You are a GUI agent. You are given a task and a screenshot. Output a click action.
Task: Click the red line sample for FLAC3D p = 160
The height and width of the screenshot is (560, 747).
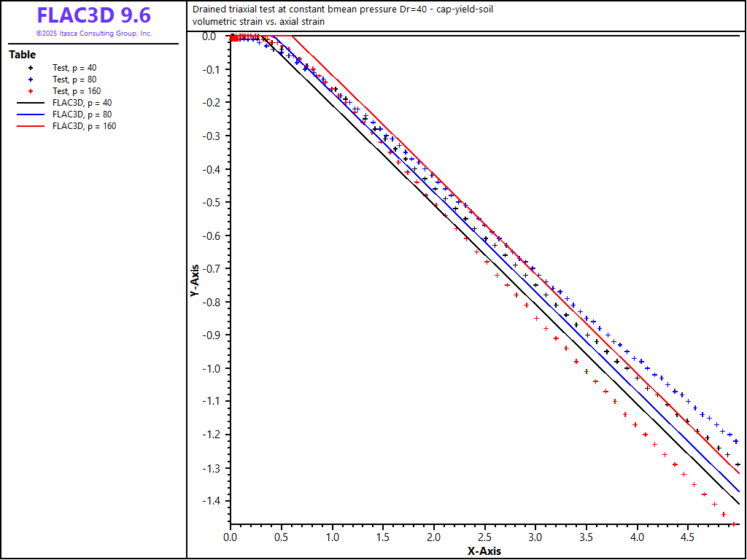click(30, 126)
